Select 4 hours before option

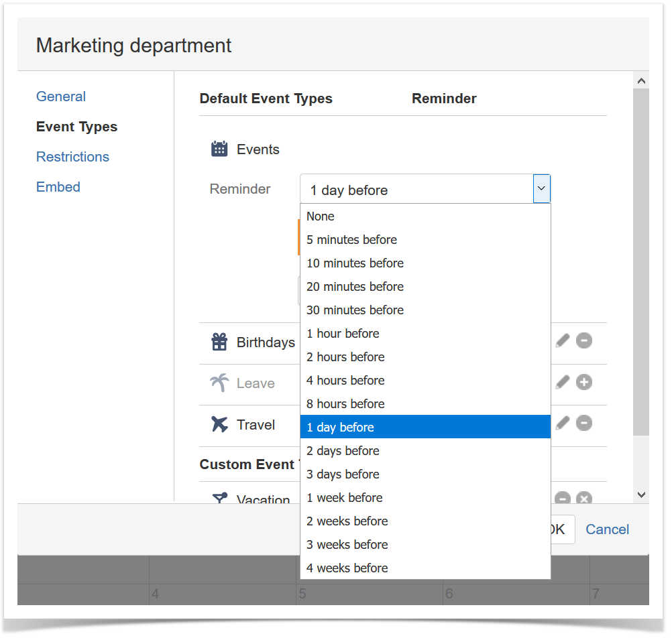[425, 381]
